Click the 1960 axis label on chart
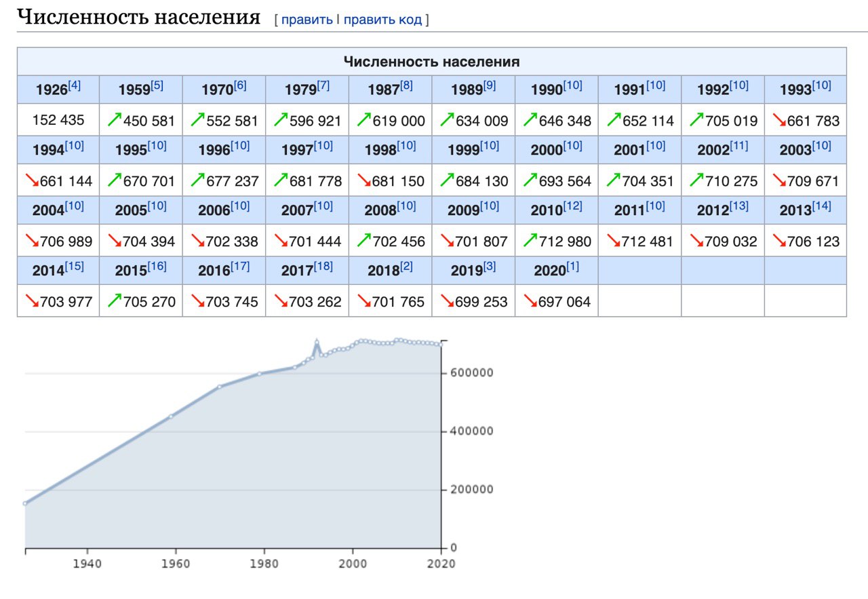 176,563
